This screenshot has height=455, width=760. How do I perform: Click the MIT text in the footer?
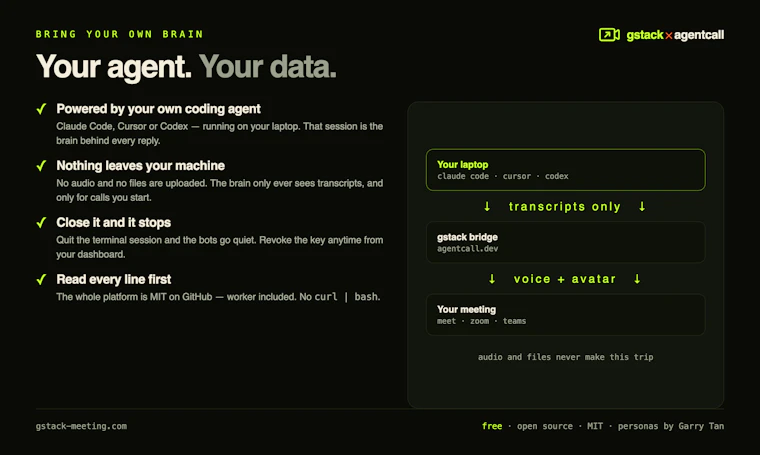[595, 426]
